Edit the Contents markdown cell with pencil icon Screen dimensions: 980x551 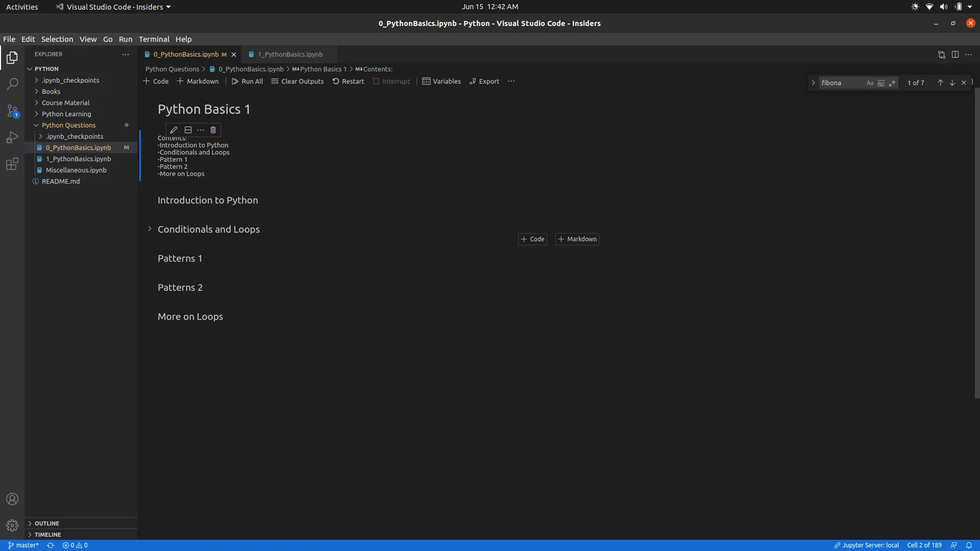(173, 130)
